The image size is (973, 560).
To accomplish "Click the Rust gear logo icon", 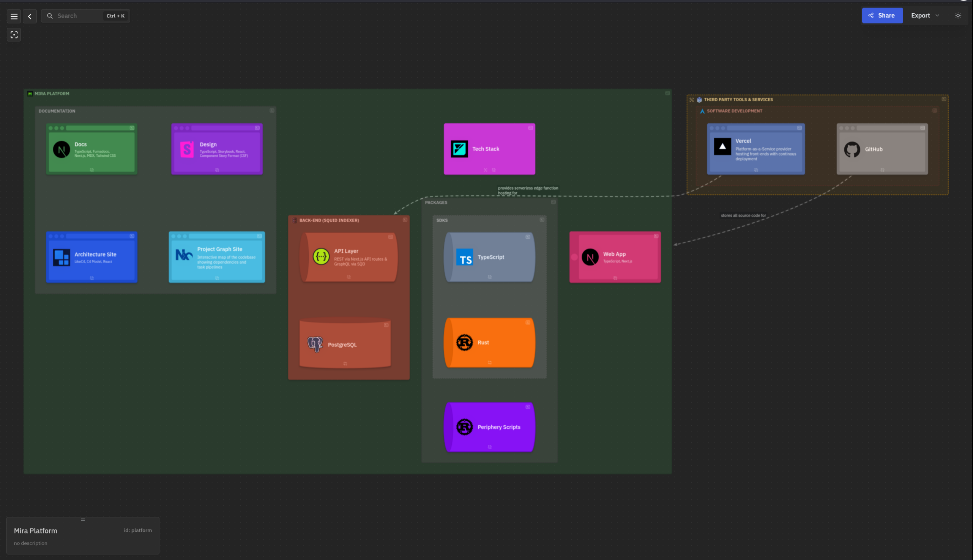I will click(464, 342).
